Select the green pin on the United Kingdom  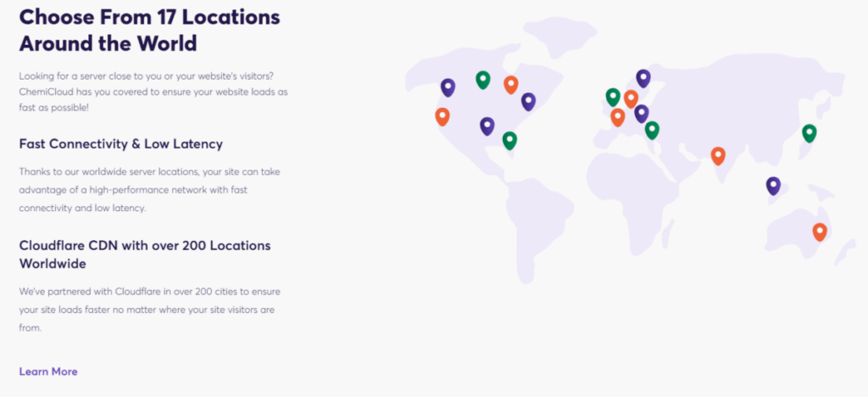coord(613,97)
